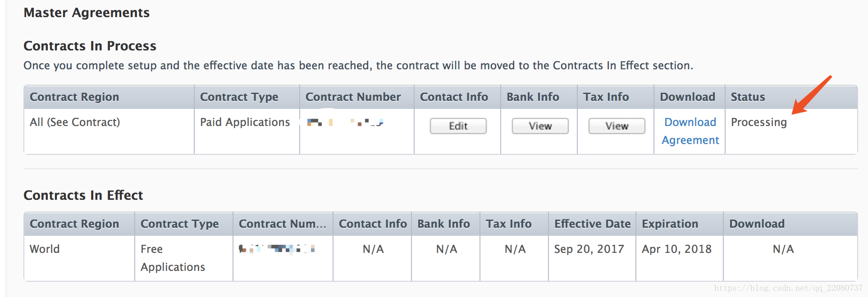The width and height of the screenshot is (868, 297).
Task: Click the Paid Applications contract type cell
Action: click(245, 122)
